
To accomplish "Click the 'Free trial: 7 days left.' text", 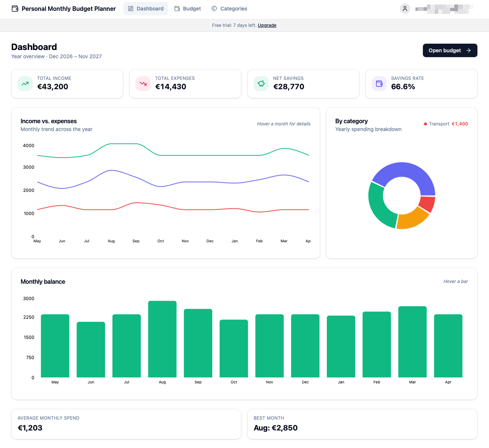I will [234, 25].
